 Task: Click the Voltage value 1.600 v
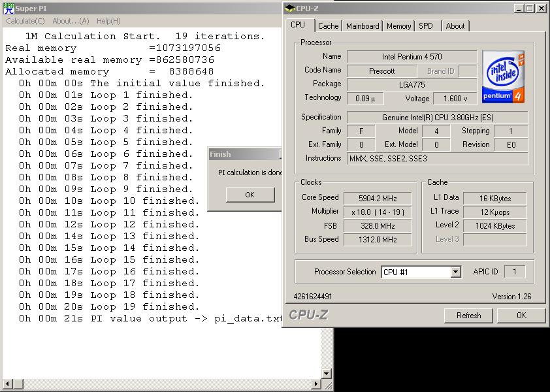coord(455,99)
